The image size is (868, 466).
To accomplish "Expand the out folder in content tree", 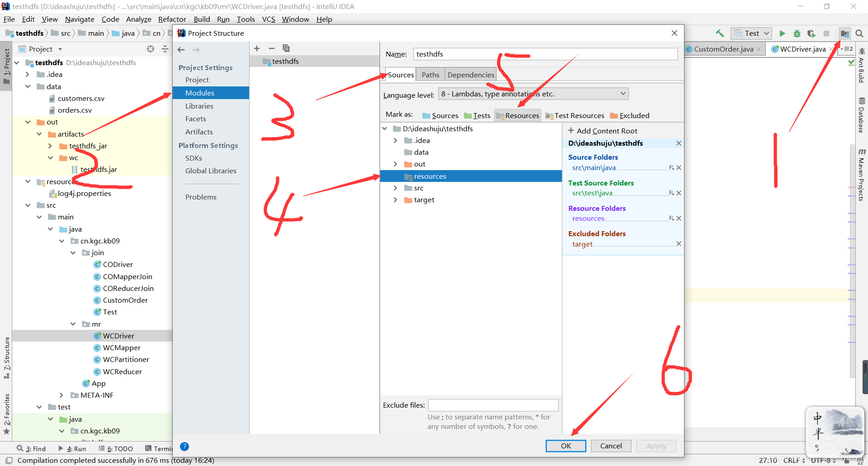I will [x=395, y=164].
